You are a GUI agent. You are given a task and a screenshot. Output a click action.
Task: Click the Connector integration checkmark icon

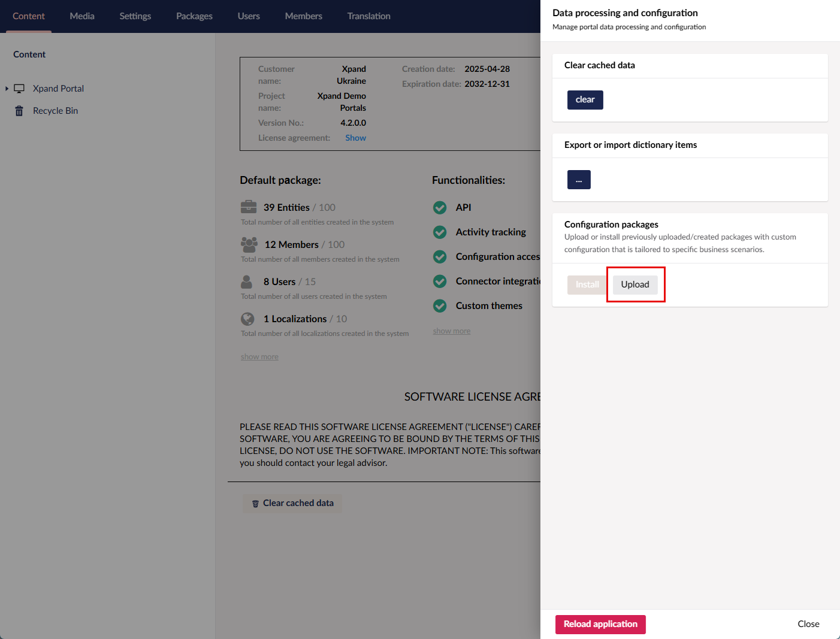point(440,281)
